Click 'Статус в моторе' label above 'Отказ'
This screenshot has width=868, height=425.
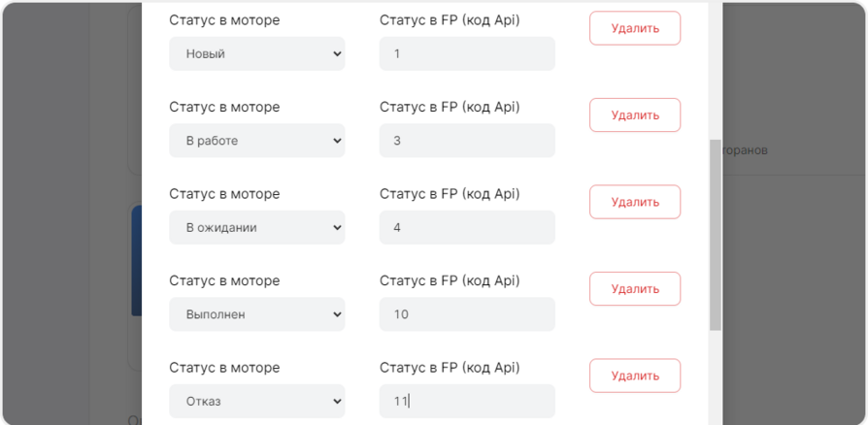click(x=224, y=368)
